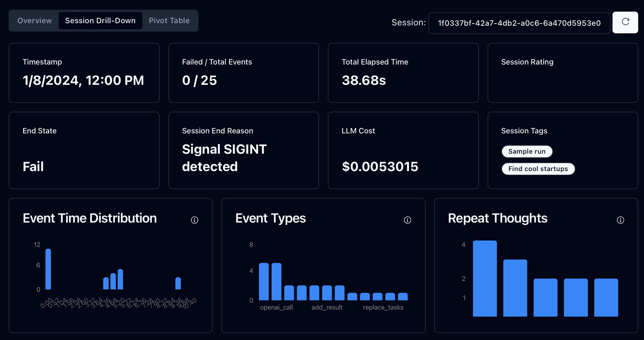644x340 pixels.
Task: Click the "Sample run" session tag
Action: 527,152
